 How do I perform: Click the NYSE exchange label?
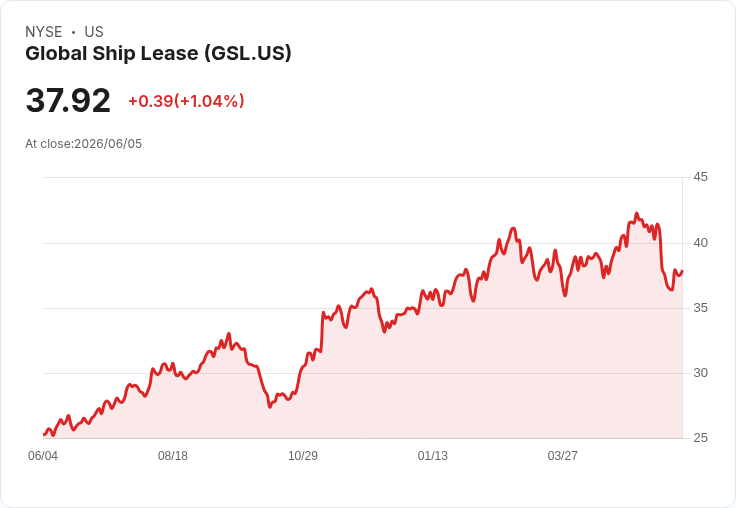click(x=44, y=32)
